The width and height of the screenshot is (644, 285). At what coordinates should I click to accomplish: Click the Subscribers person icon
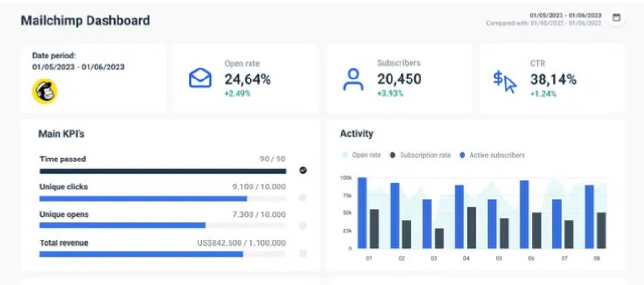[x=353, y=79]
